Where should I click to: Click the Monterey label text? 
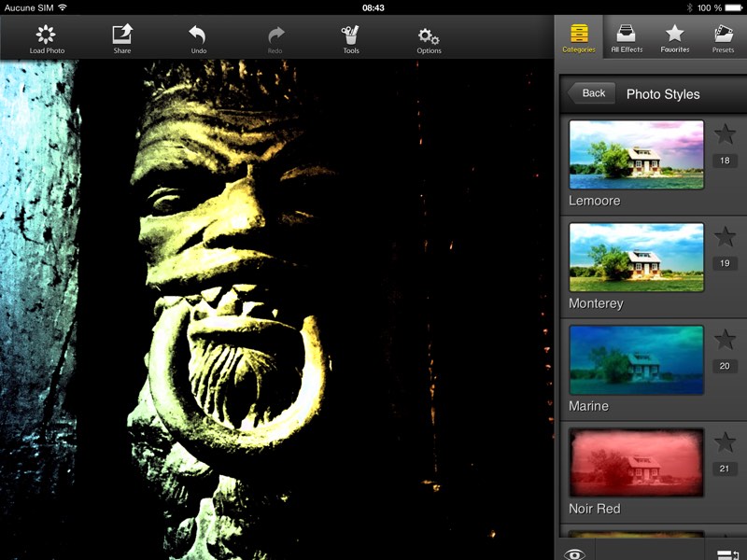tap(596, 304)
